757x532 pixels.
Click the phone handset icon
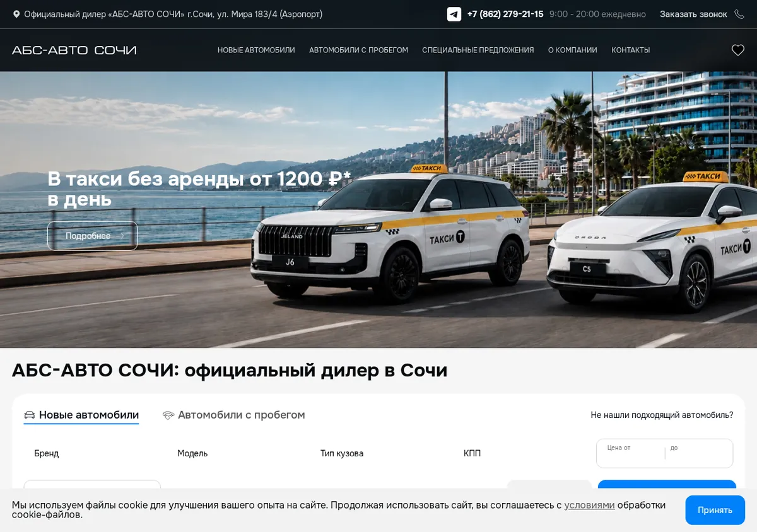(739, 14)
